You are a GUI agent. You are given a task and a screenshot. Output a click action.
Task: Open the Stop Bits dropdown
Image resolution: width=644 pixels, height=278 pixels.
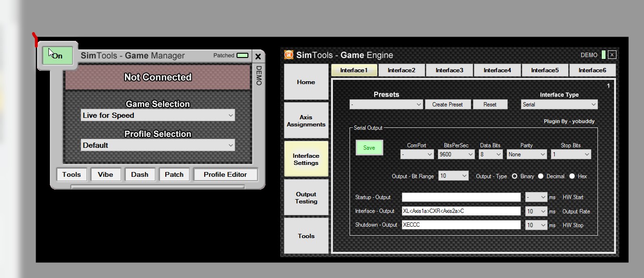(571, 154)
